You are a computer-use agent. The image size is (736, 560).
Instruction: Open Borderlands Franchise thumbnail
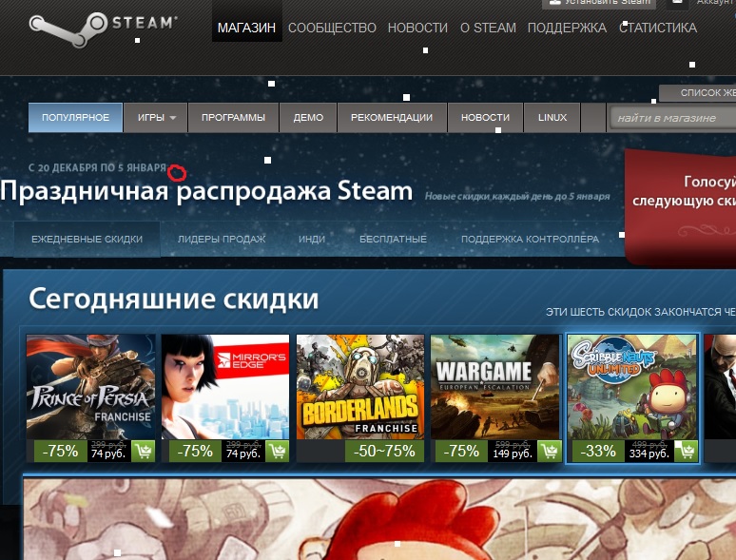click(x=360, y=387)
